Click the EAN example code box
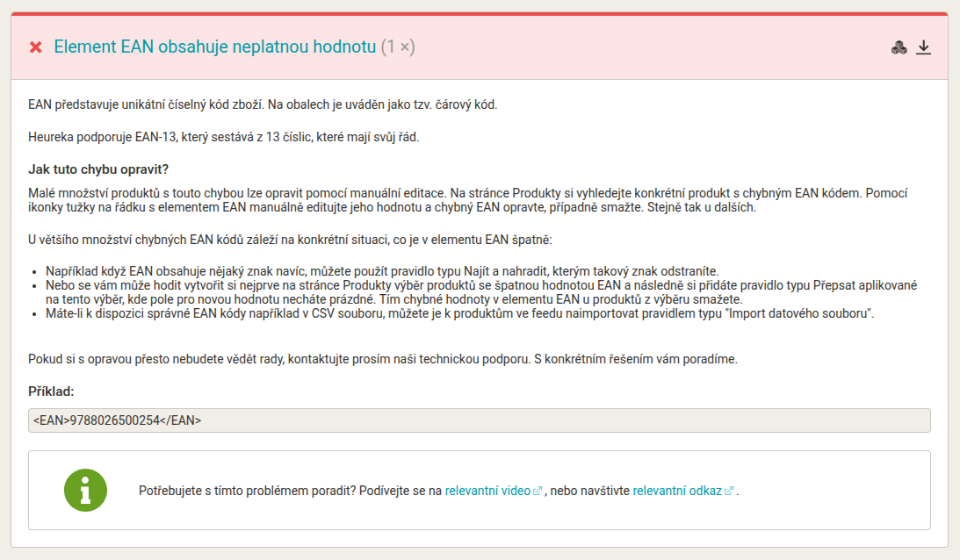This screenshot has width=960, height=560. pyautogui.click(x=480, y=420)
